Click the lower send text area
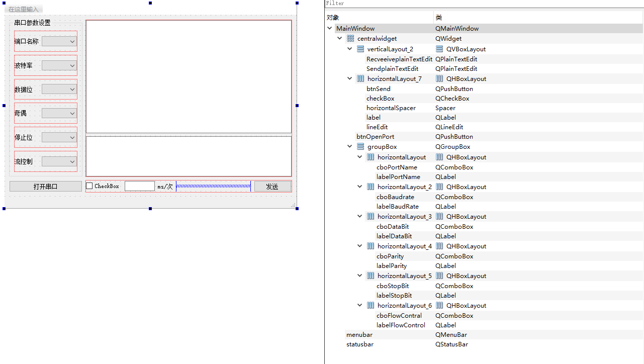Viewport: 644px width, 364px height. coord(189,156)
